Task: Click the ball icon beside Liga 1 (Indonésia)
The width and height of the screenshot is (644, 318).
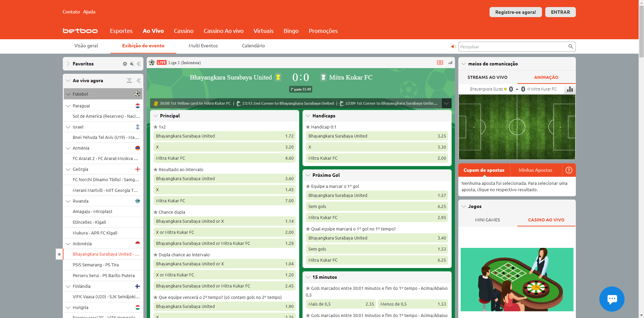Action: click(x=152, y=63)
